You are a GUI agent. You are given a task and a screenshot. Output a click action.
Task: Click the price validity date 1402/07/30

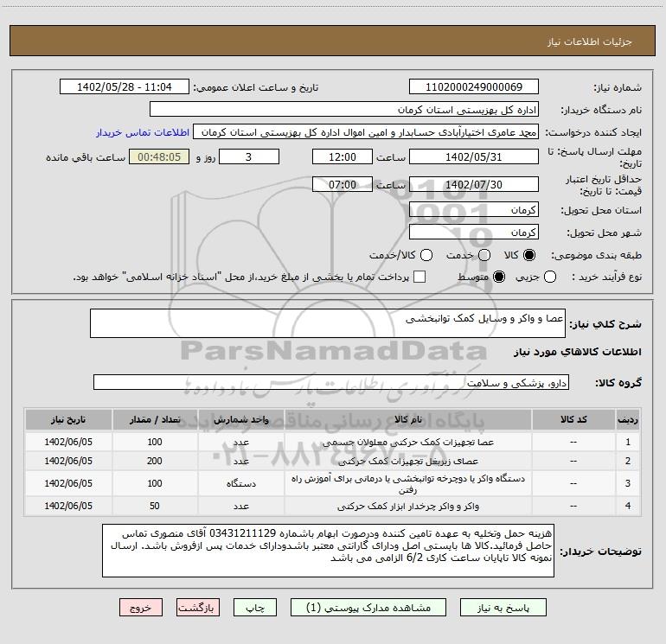(474, 185)
